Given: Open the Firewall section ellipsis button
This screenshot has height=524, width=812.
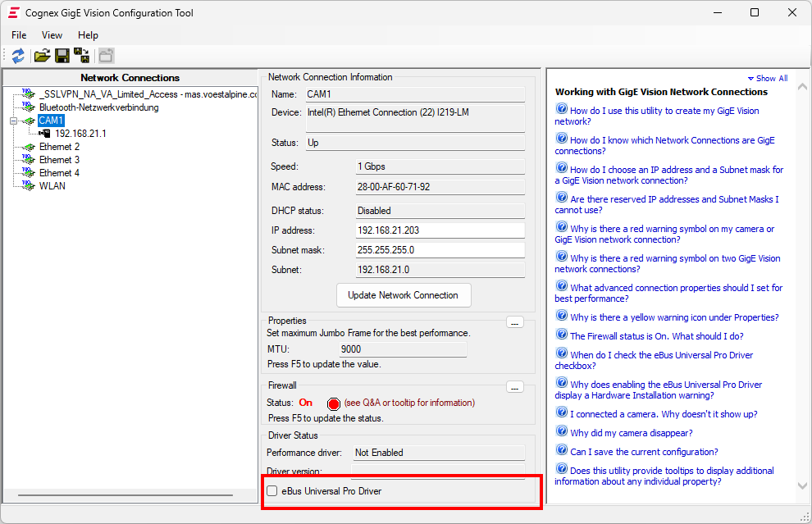Looking at the screenshot, I should pos(514,386).
